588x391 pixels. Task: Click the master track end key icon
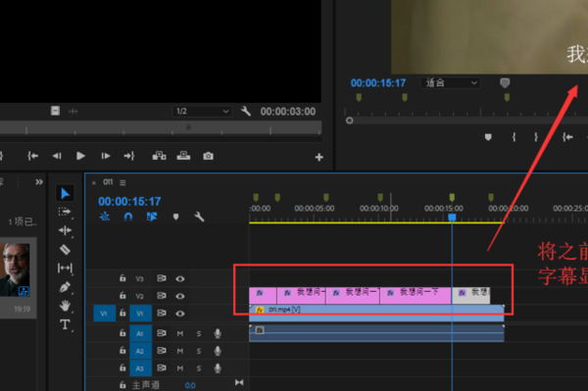pos(239,382)
